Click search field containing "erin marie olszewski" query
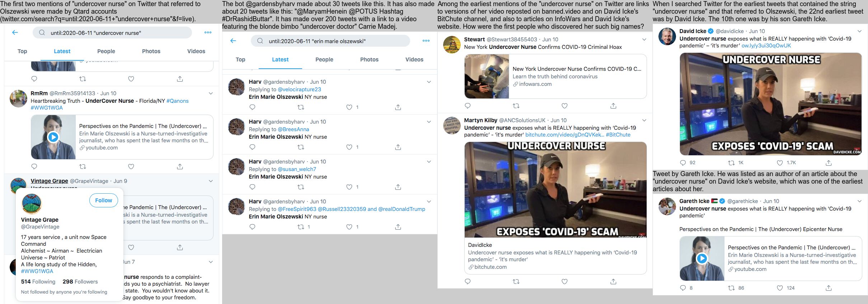This screenshot has width=868, height=304. (330, 41)
